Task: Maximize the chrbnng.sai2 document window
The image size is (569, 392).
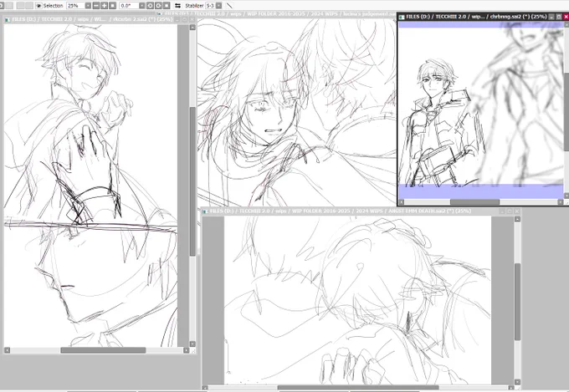Action: (x=559, y=17)
